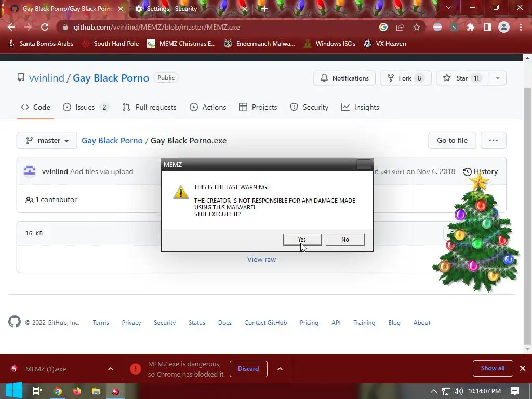
Task: Go back with the browser back arrow
Action: pos(11,27)
